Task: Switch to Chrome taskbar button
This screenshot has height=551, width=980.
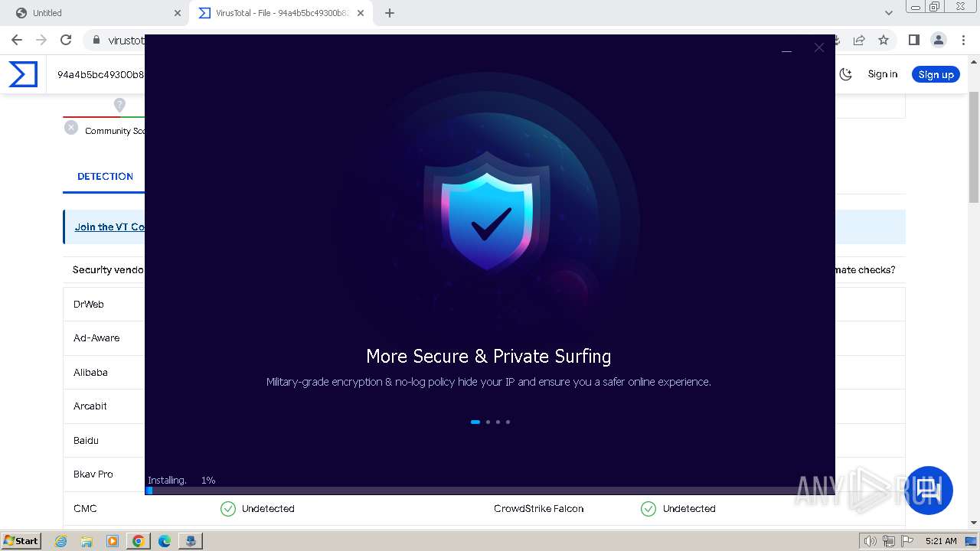Action: (139, 541)
